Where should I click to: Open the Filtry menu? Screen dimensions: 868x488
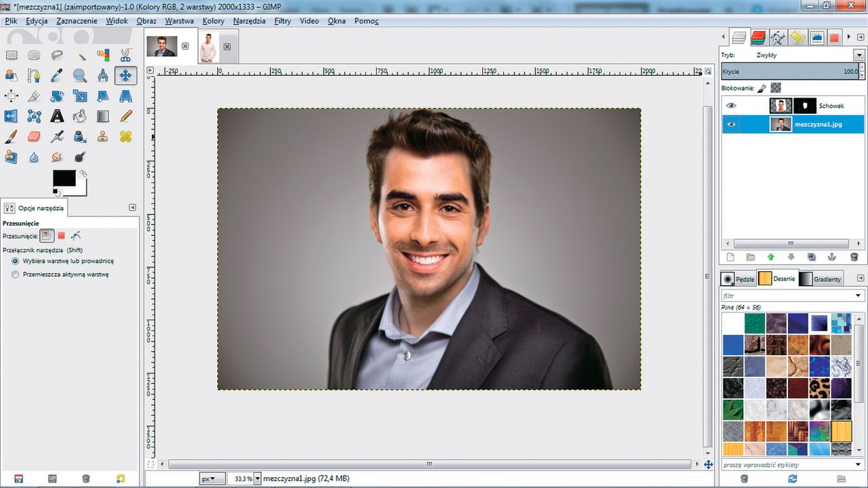283,21
